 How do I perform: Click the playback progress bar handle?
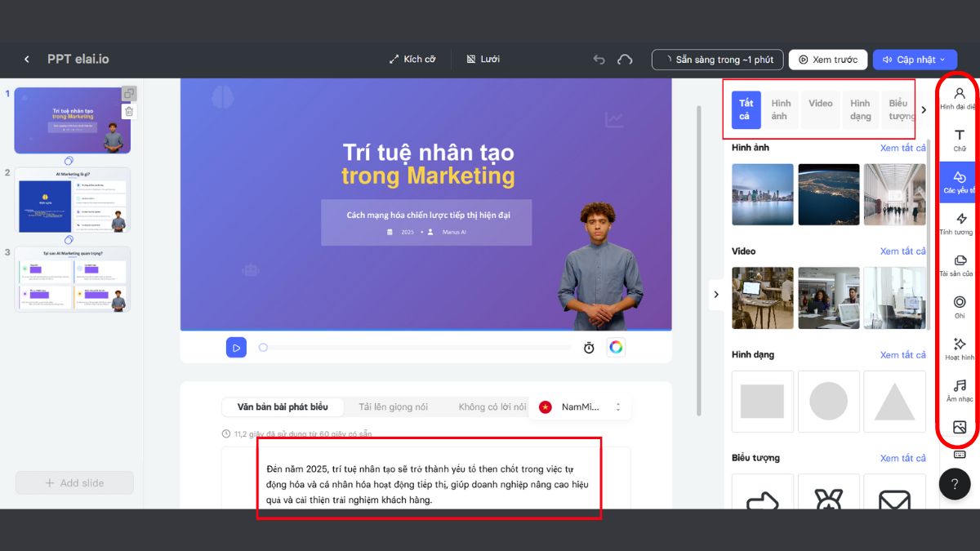pyautogui.click(x=263, y=348)
